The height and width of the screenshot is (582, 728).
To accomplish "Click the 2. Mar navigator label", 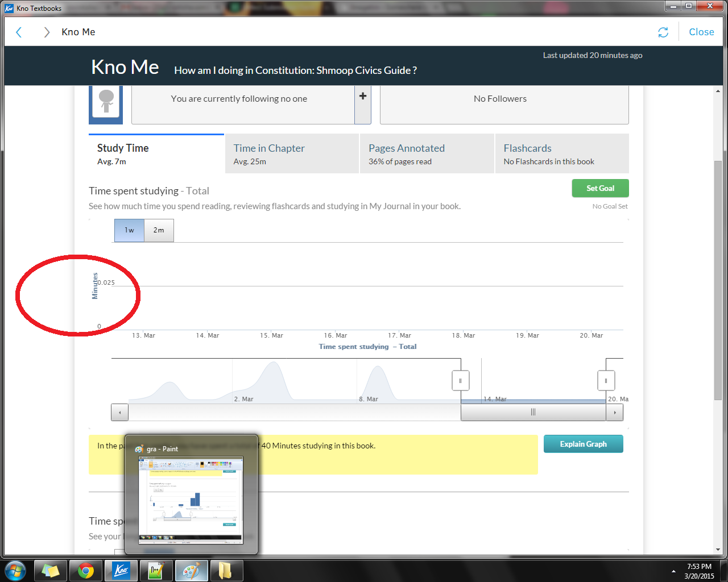I will (x=243, y=399).
